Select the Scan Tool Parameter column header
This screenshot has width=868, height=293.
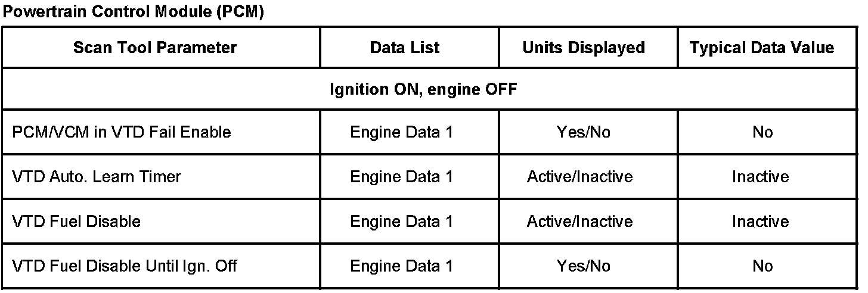pos(155,48)
